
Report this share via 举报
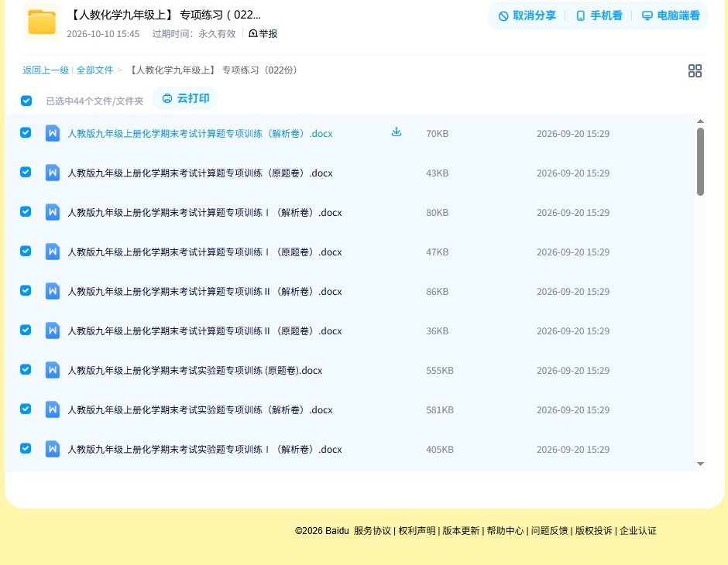tap(263, 34)
